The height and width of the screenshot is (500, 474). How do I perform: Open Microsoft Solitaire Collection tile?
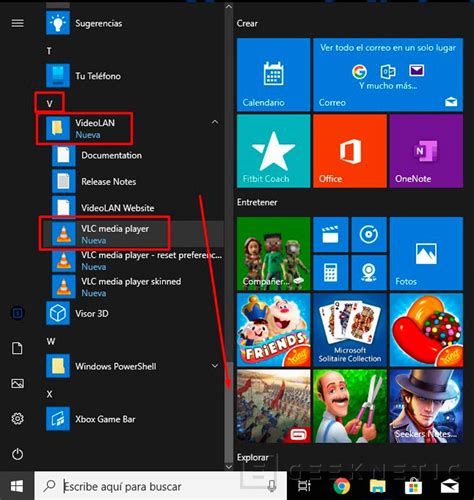(350, 330)
